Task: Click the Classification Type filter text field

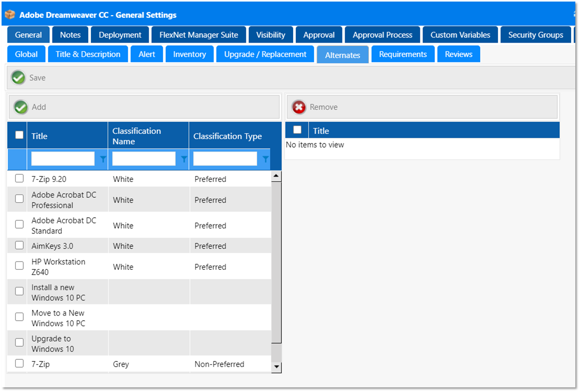Action: click(225, 159)
